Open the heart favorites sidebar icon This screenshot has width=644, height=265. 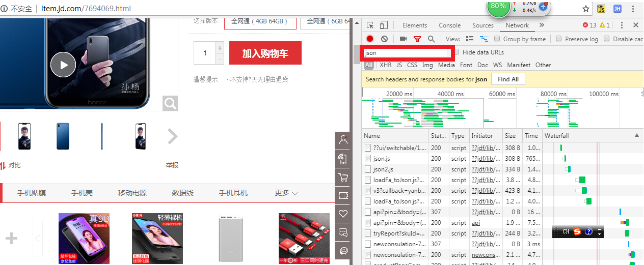pyautogui.click(x=343, y=214)
